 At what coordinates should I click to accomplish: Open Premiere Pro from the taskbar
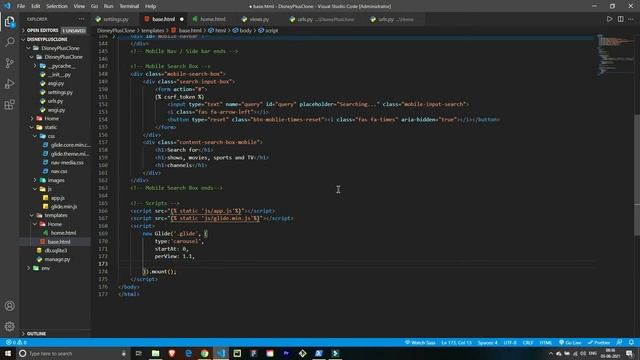click(x=286, y=353)
